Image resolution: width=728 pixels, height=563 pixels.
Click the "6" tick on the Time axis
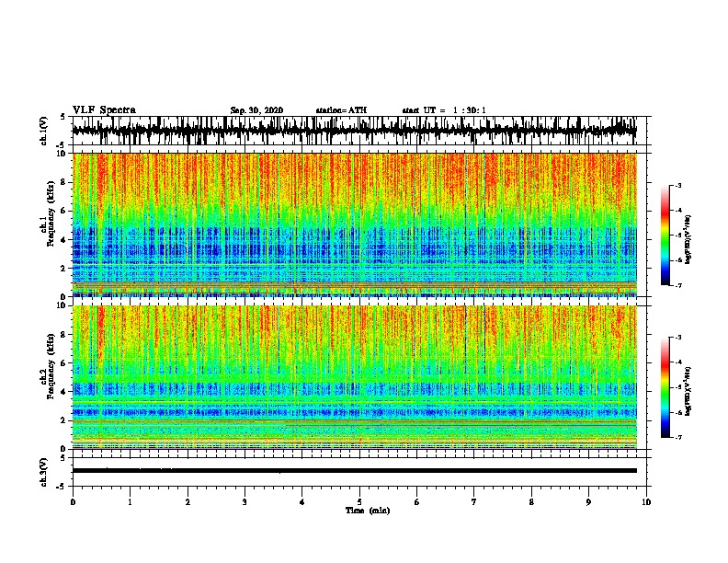417,502
